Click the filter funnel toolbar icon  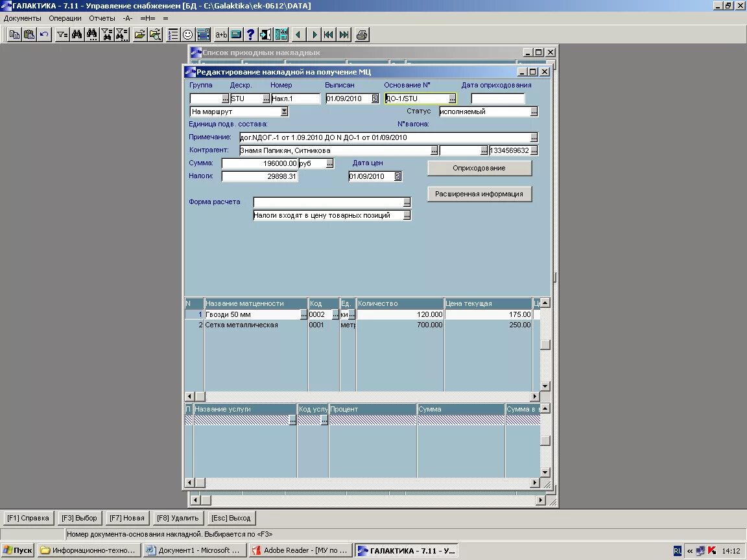[62, 34]
